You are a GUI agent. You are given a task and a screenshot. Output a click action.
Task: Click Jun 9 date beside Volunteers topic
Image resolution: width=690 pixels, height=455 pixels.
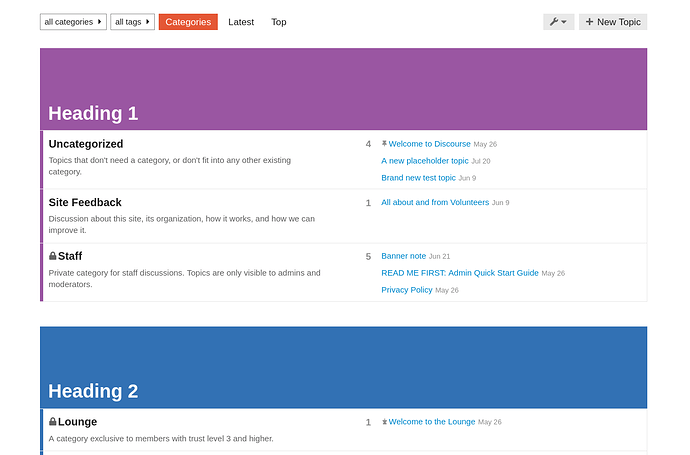click(x=500, y=203)
